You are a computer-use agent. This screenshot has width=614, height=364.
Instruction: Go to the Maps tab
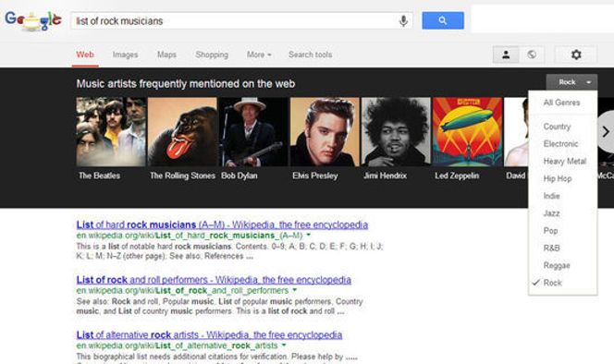pyautogui.click(x=166, y=55)
